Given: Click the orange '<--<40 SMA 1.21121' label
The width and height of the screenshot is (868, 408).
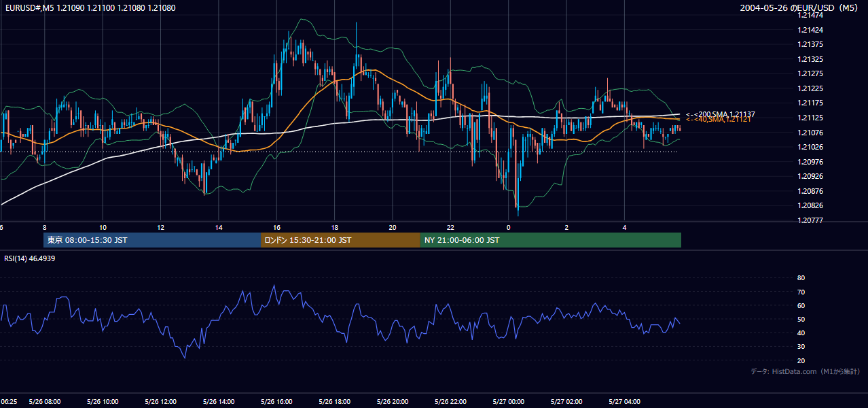Looking at the screenshot, I should click(719, 119).
